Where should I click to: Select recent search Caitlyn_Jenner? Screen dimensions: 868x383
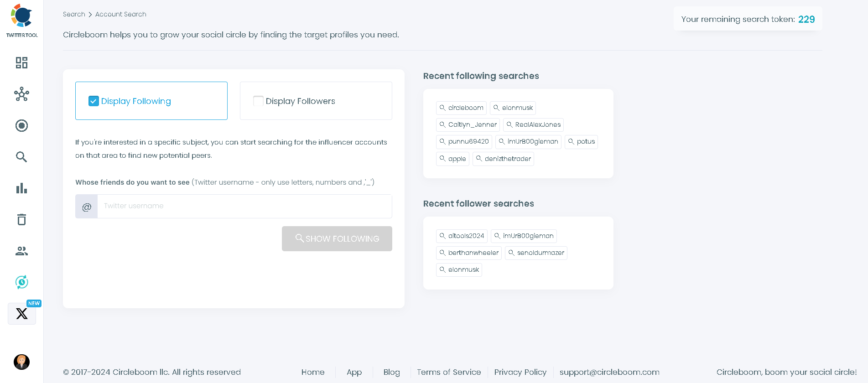coord(468,125)
